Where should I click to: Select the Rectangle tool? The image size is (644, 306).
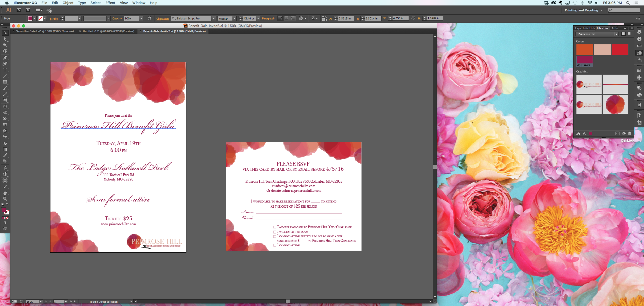[x=5, y=82]
